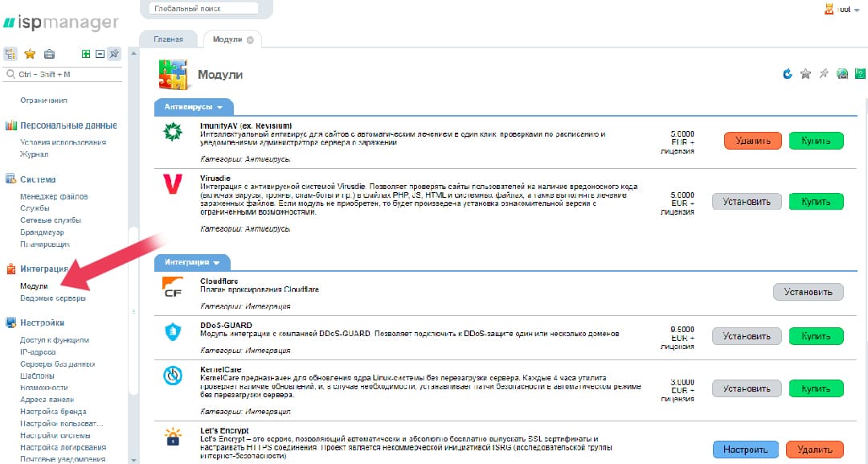Open IP-адреса in the sidebar
868x464 pixels.
click(38, 352)
